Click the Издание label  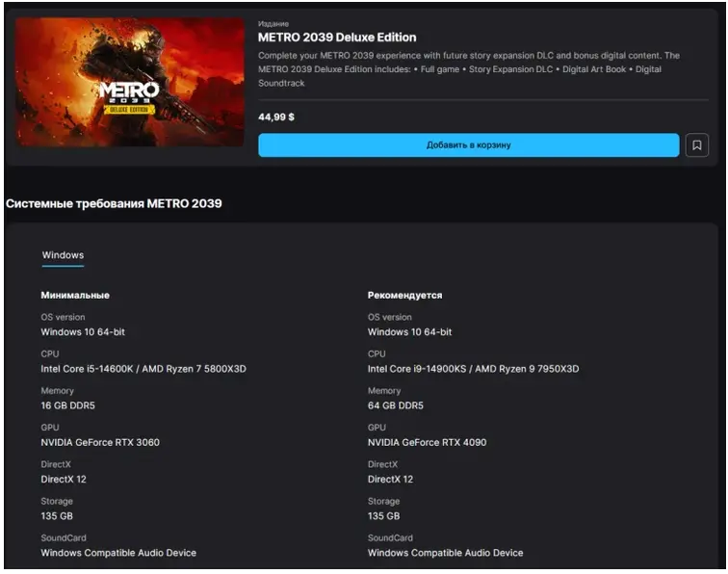(273, 24)
